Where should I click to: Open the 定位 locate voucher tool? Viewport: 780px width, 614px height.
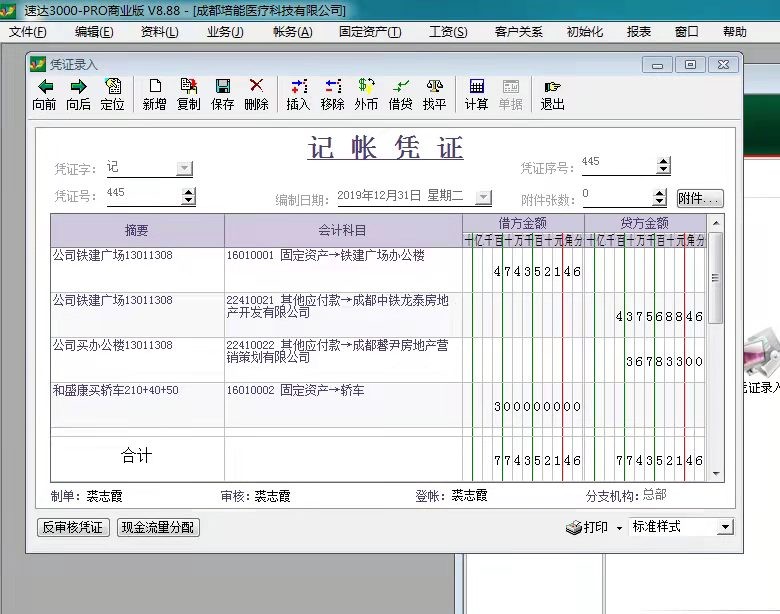tap(113, 88)
